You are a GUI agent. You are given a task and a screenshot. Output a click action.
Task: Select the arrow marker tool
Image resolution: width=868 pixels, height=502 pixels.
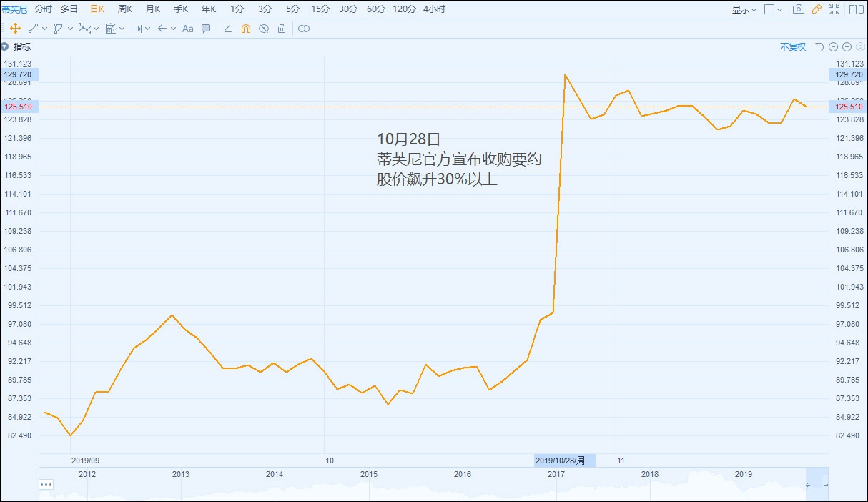(x=162, y=29)
